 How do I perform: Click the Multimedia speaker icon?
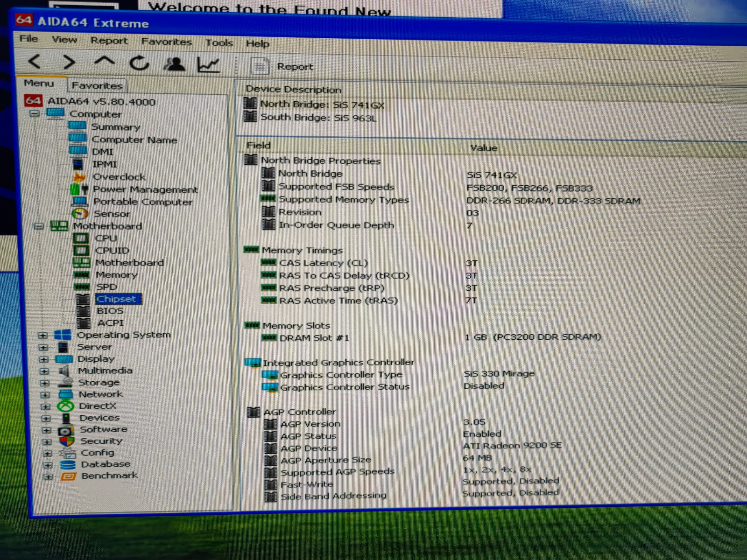64,371
